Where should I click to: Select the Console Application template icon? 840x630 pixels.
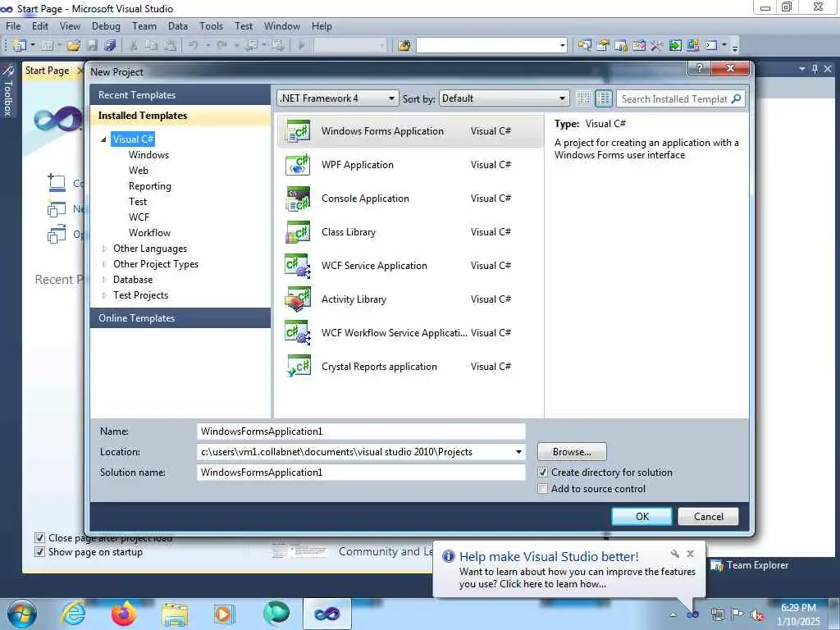pyautogui.click(x=298, y=199)
